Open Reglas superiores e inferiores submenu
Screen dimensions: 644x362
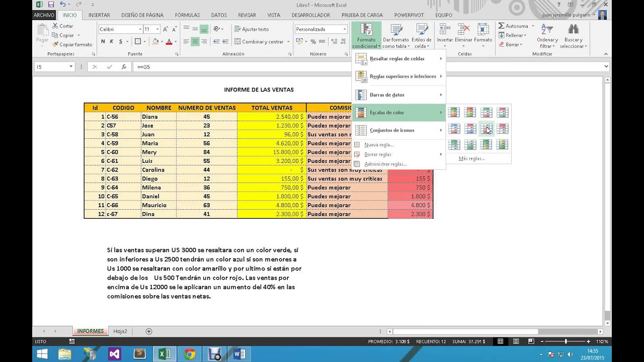click(398, 76)
